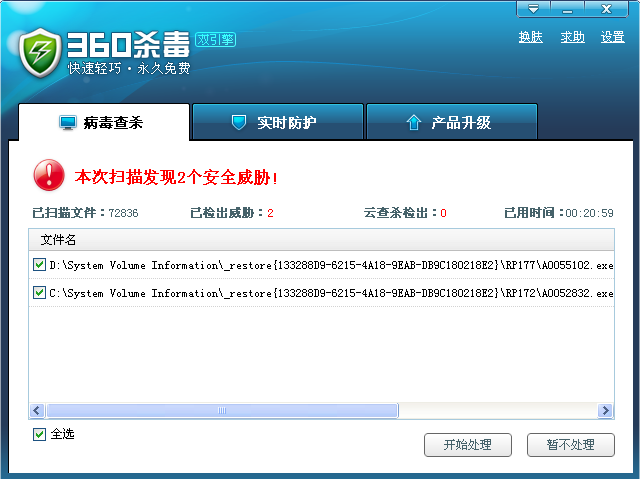Uncheck the D:\ A0055102.exe threat checkbox
640x479 pixels.
click(x=39, y=264)
